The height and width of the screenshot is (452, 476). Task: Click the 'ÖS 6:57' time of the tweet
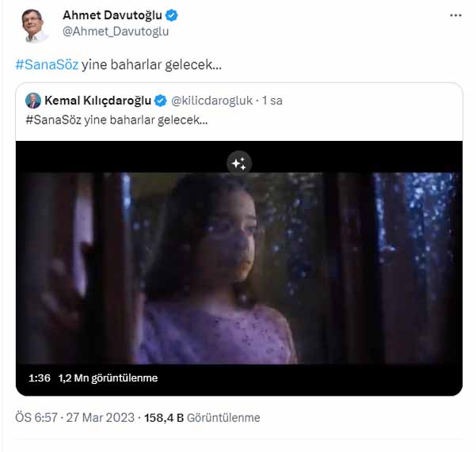[x=36, y=417]
